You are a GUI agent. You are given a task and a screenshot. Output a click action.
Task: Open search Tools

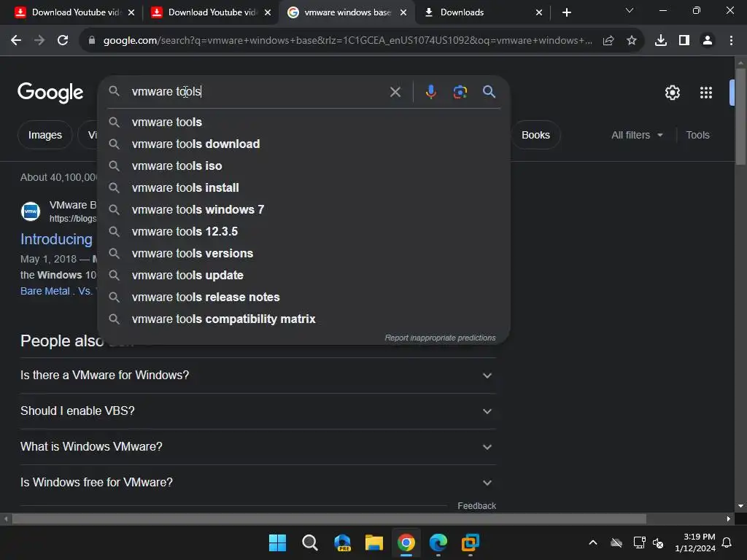click(x=697, y=135)
